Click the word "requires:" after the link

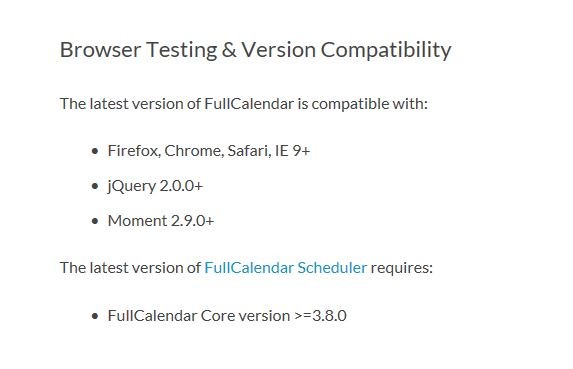(402, 268)
